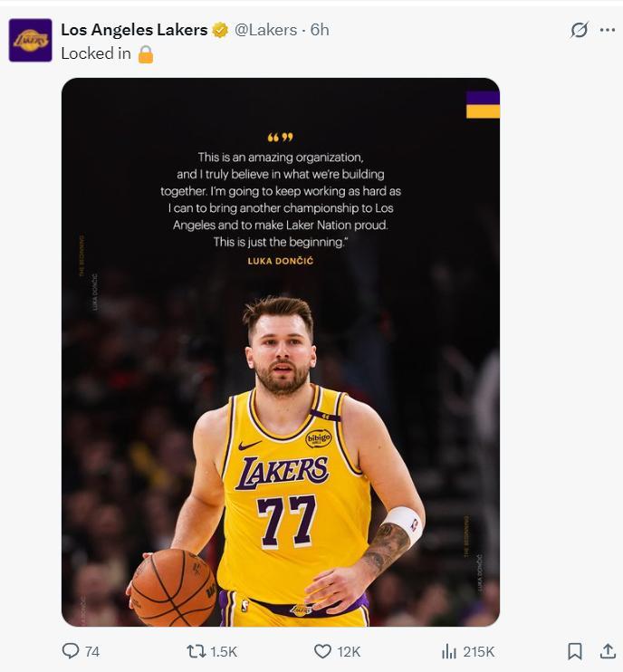Open the @Lakers handle link
The width and height of the screenshot is (623, 672).
pyautogui.click(x=267, y=30)
